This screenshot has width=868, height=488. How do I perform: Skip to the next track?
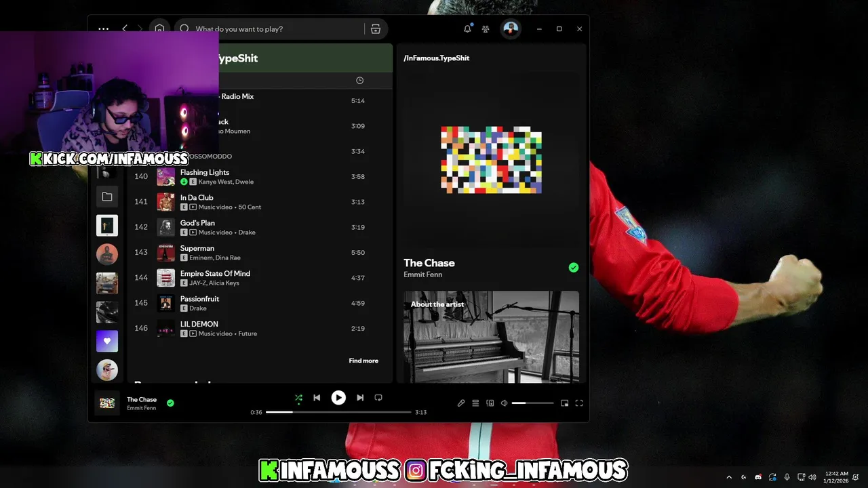(360, 398)
